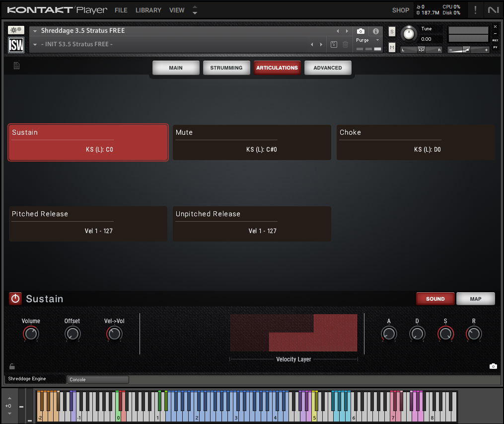Mute the instrument with the M button

(x=392, y=48)
